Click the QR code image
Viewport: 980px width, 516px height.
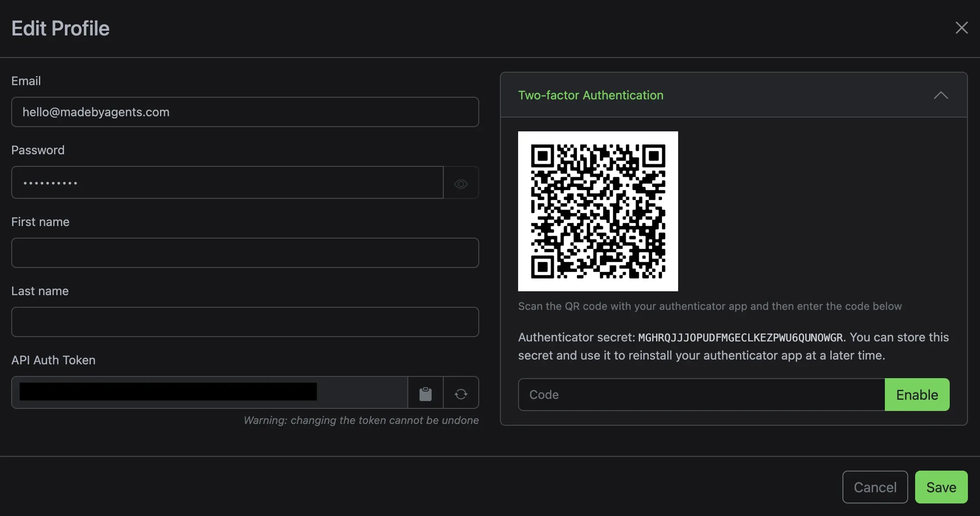click(x=598, y=211)
